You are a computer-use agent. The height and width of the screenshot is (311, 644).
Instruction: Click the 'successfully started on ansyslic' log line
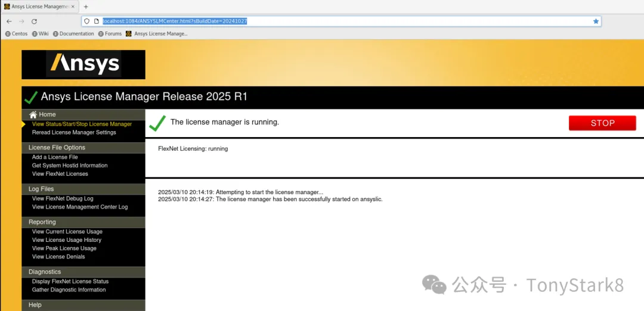pos(270,200)
